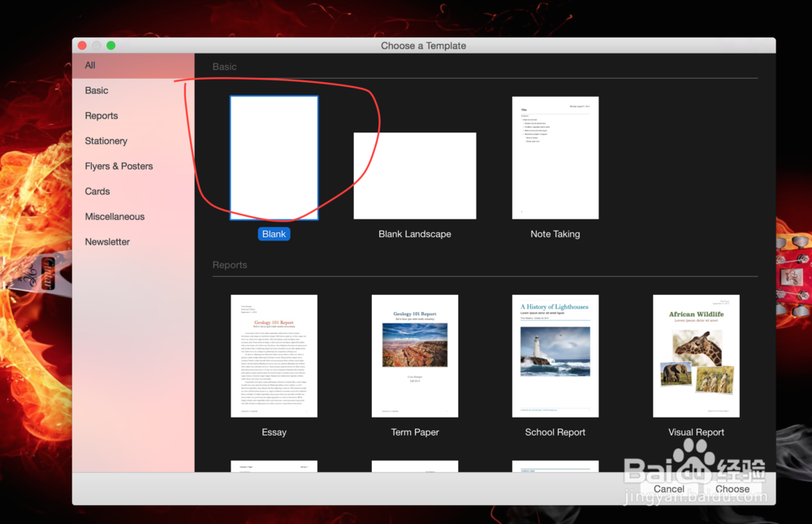Show the Cards templates

(x=133, y=191)
